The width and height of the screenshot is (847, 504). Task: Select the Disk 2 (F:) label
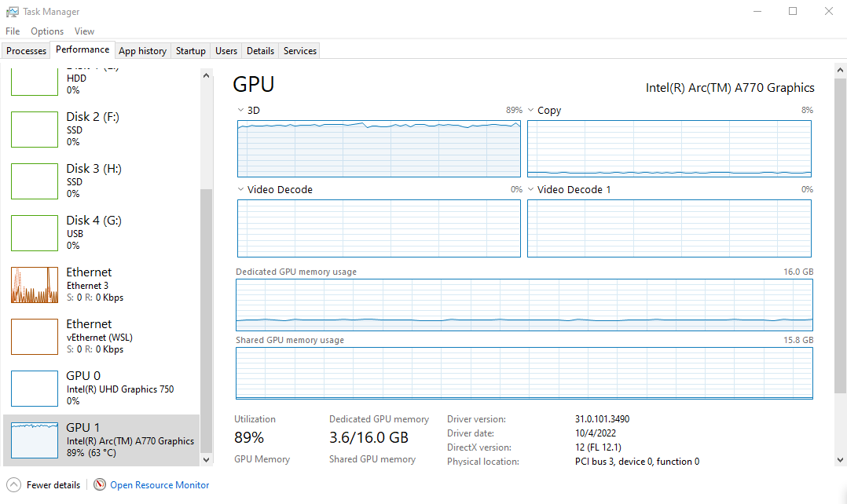93,116
